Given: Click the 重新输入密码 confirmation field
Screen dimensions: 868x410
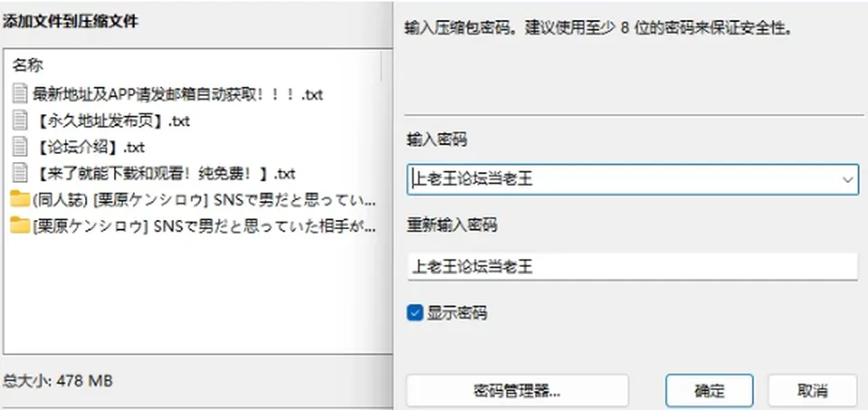Looking at the screenshot, I should pos(632,267).
